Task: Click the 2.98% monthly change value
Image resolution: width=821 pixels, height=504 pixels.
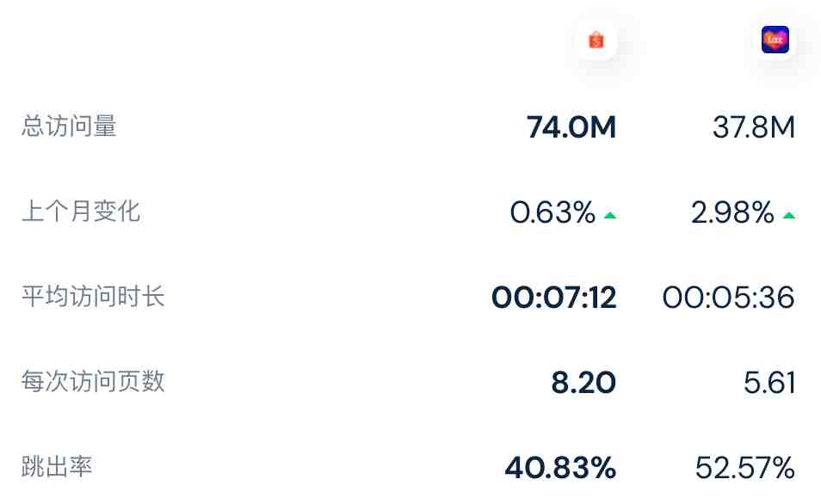Action: (732, 212)
